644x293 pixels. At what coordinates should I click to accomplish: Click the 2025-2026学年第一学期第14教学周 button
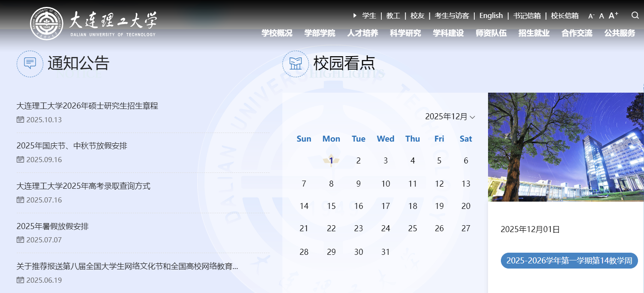click(569, 261)
